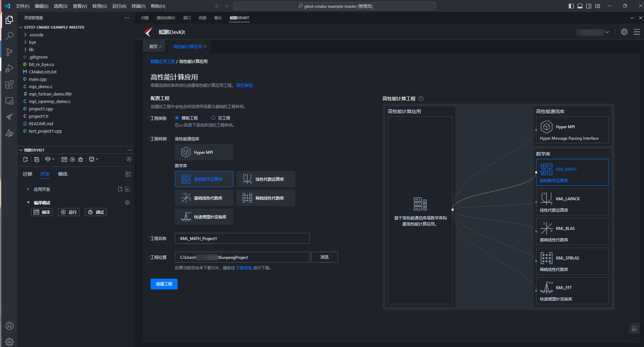Click the 浏览 button
This screenshot has height=347, width=644.
click(325, 257)
